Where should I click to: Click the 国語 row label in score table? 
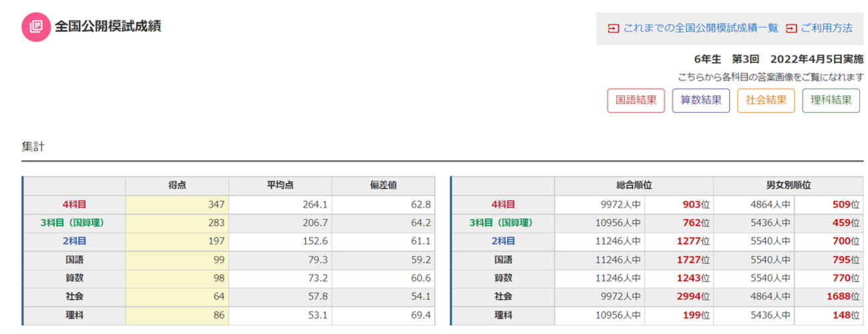[x=74, y=259]
